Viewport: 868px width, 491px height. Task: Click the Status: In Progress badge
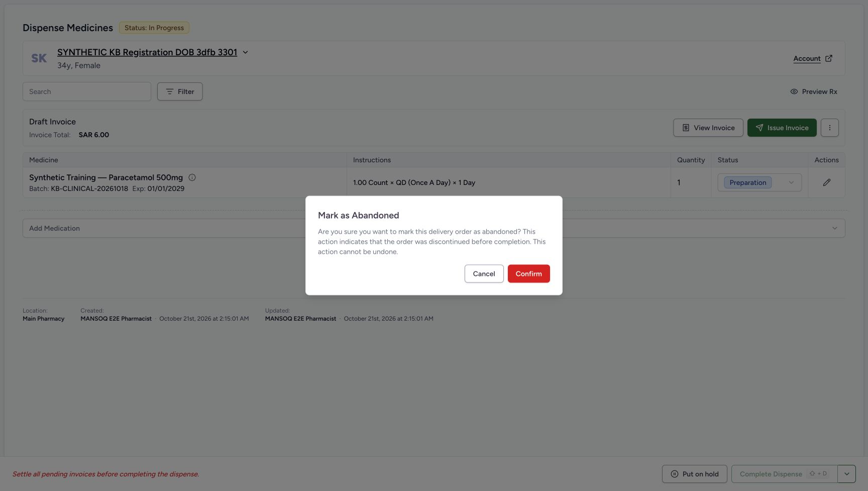tap(154, 28)
